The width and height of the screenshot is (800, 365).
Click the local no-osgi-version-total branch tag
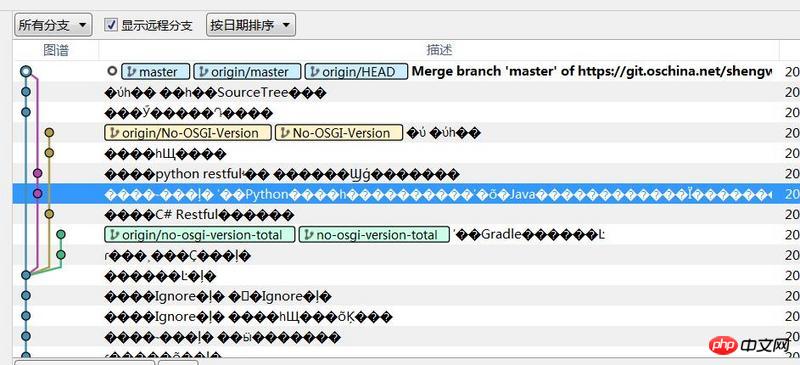point(374,235)
